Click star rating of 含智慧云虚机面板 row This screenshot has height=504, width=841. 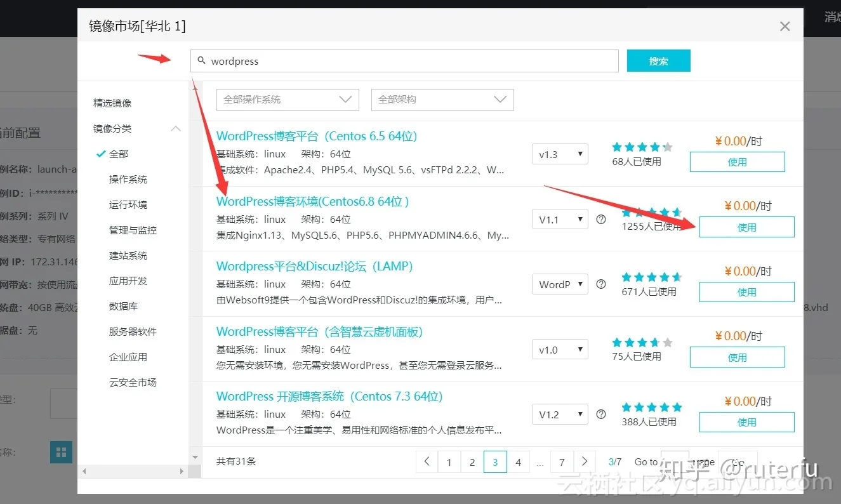click(x=642, y=342)
